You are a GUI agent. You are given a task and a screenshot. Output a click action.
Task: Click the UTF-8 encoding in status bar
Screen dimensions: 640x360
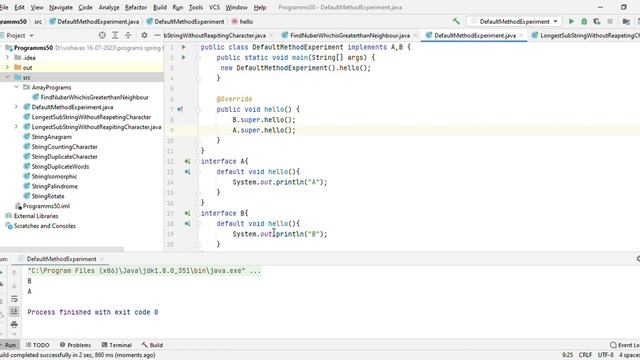[x=605, y=355]
